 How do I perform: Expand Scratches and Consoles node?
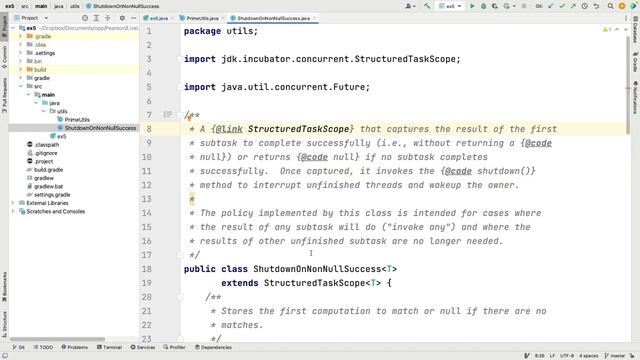pyautogui.click(x=13, y=211)
